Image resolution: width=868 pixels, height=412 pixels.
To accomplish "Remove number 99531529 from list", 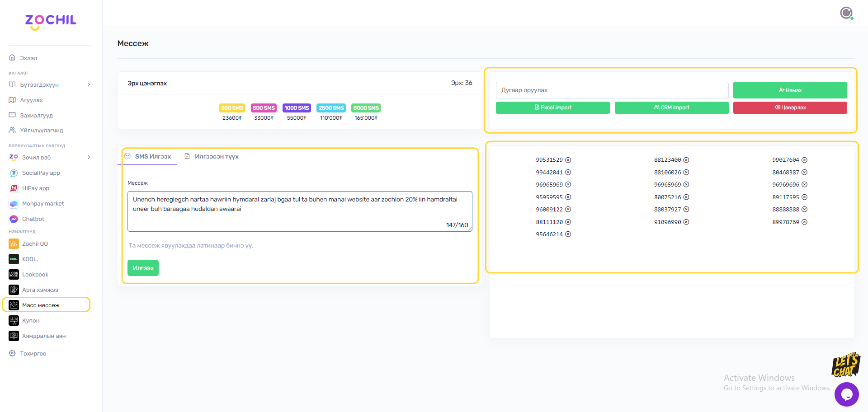I will tap(568, 160).
